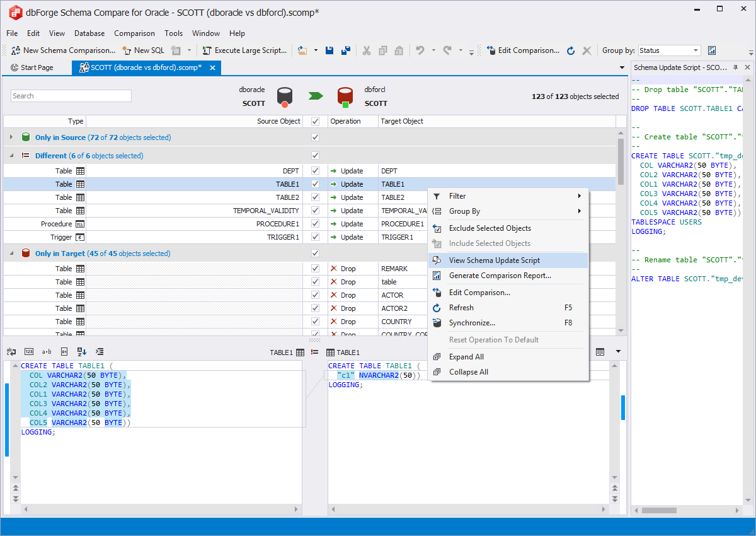Collapse the Different group
The width and height of the screenshot is (756, 536).
coord(11,156)
